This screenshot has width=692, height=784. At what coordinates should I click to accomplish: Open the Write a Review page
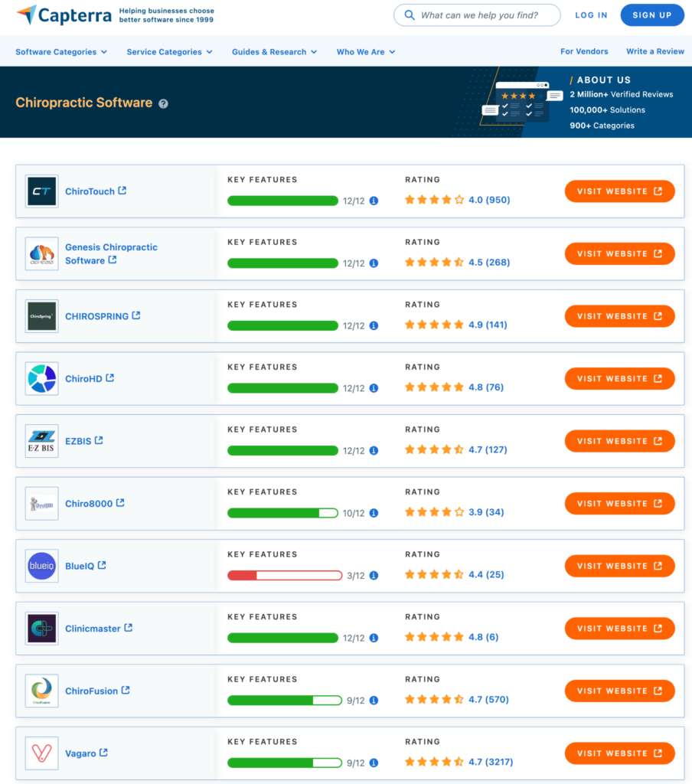coord(655,51)
